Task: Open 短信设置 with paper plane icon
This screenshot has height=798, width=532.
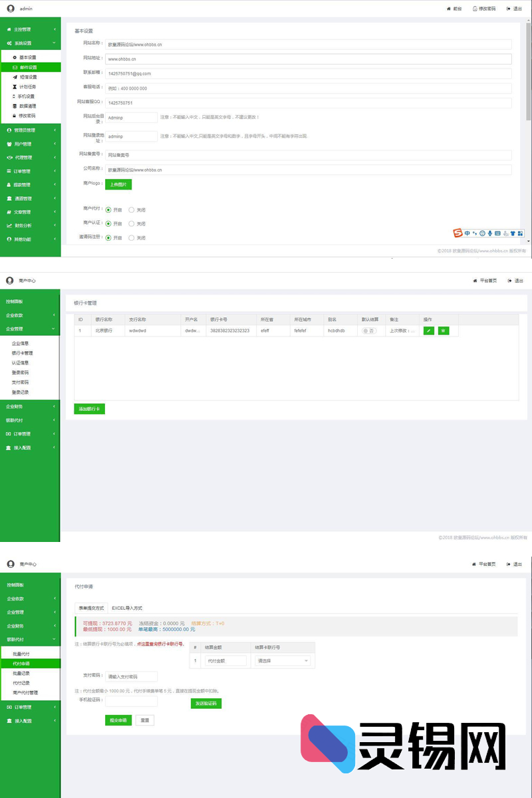Action: 27,77
